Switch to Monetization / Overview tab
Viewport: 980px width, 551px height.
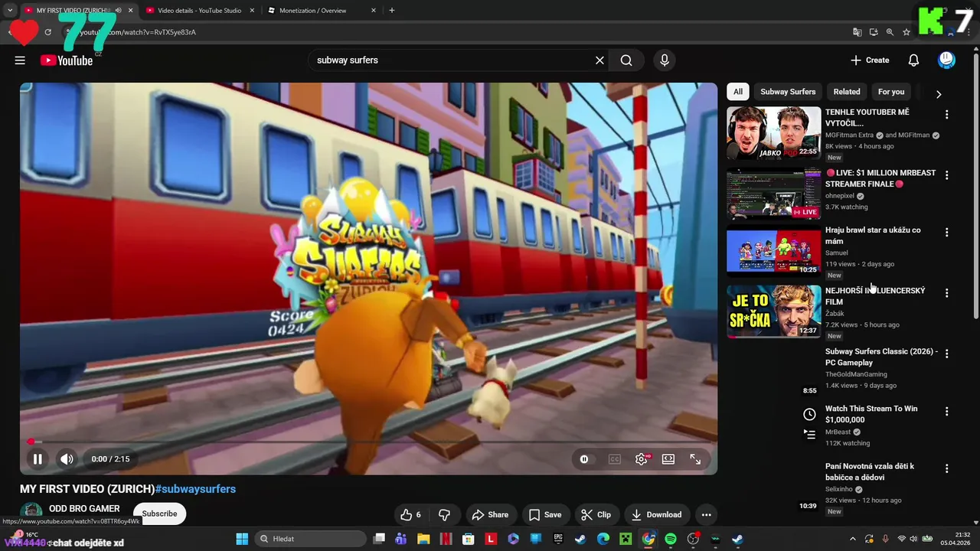(322, 11)
